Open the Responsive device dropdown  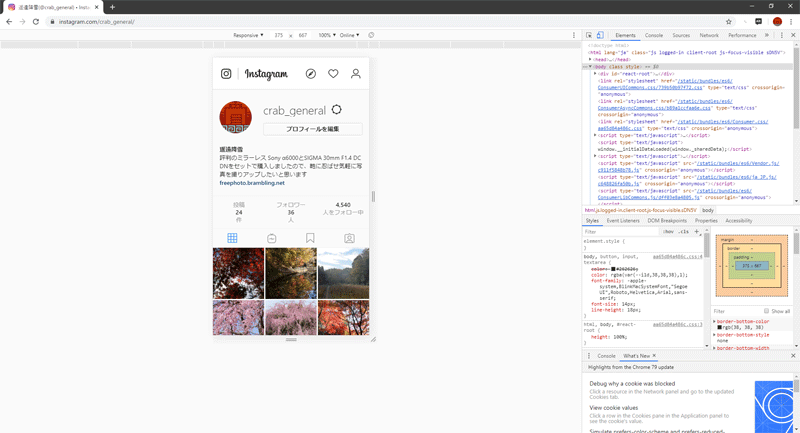point(248,35)
